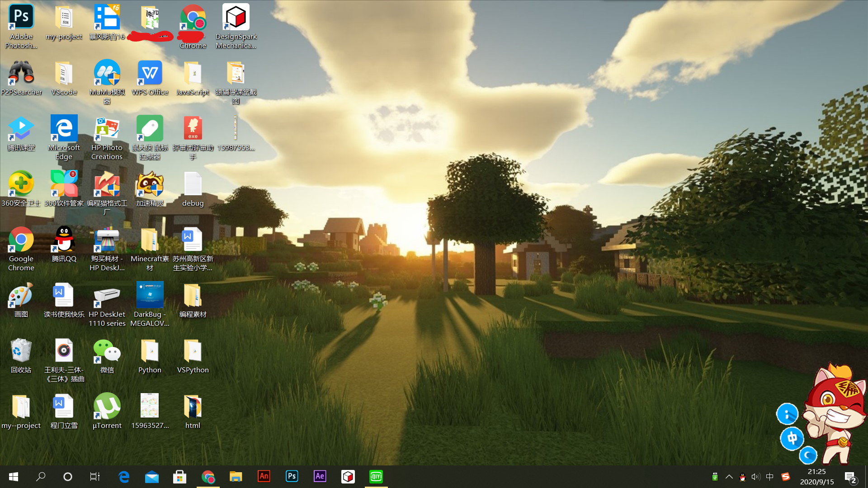
Task: Open the my-project desktop file
Action: tap(64, 23)
